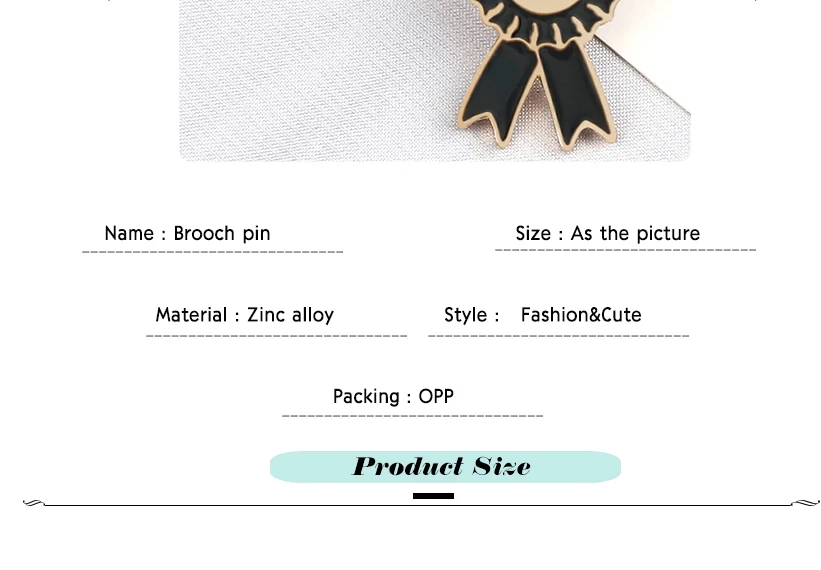This screenshot has width=821, height=570.
Task: Click the dashed line under Size field
Action: pyautogui.click(x=626, y=250)
